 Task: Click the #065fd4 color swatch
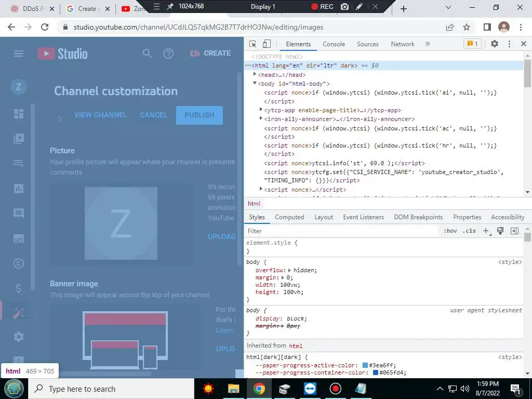(x=376, y=373)
